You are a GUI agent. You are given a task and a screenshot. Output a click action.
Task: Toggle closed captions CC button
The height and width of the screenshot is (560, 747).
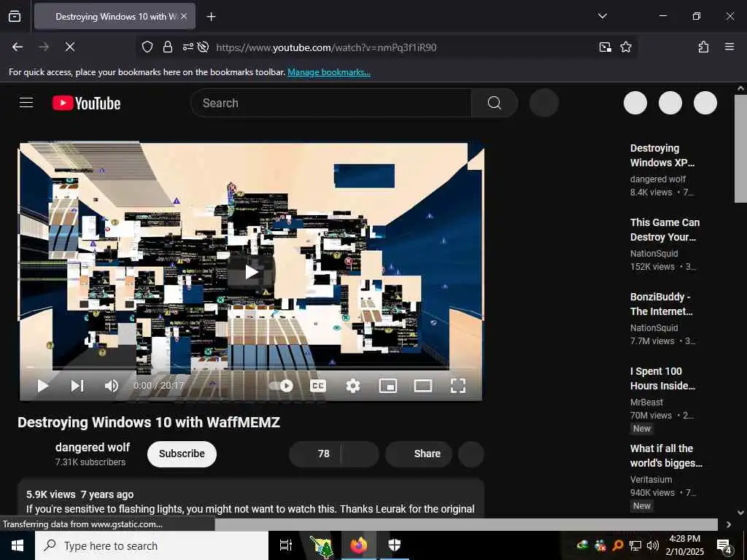point(318,386)
